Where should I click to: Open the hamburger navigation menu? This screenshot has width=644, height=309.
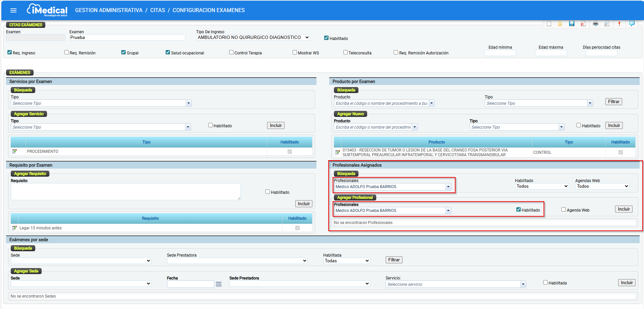tap(13, 10)
